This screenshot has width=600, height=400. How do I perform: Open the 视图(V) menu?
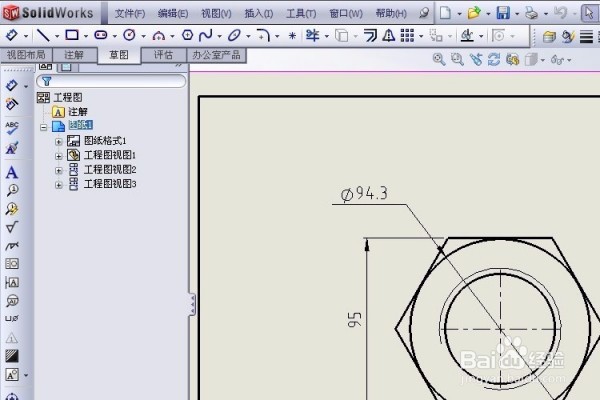tap(216, 13)
